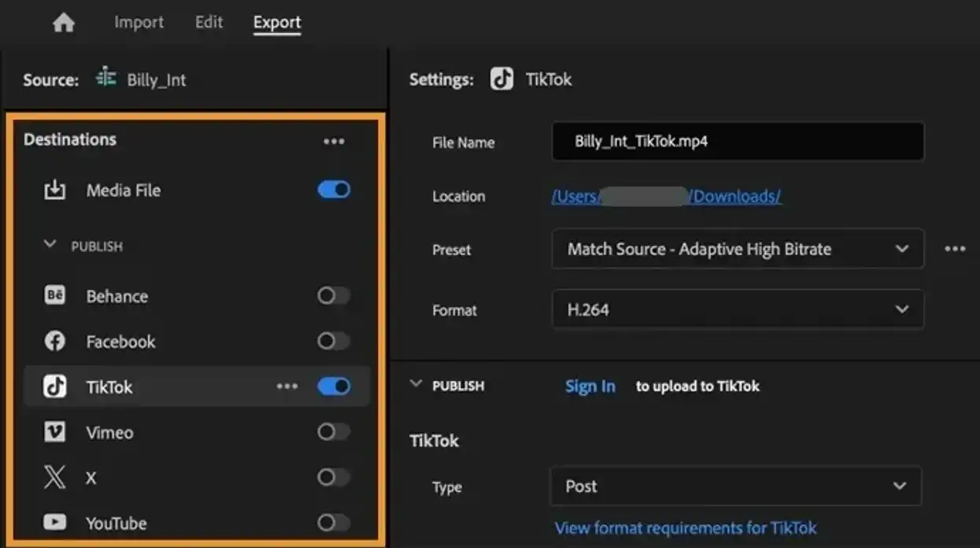The height and width of the screenshot is (548, 980).
Task: Open the TikTok row three-dot menu
Action: click(287, 387)
